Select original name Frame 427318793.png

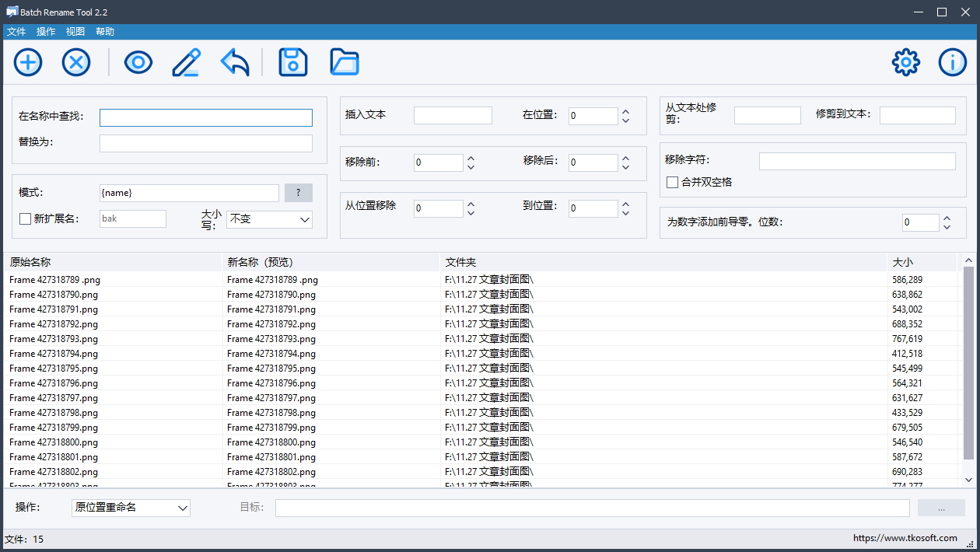click(x=54, y=339)
